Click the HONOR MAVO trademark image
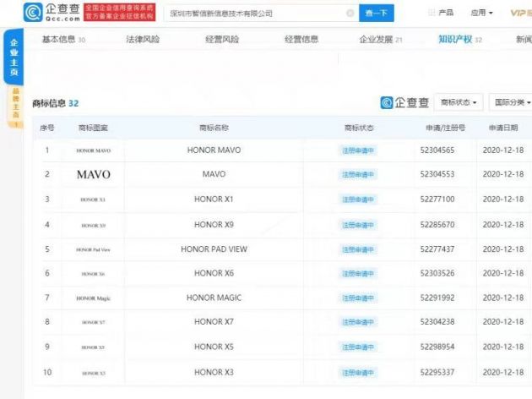The image size is (532, 399). pos(93,150)
